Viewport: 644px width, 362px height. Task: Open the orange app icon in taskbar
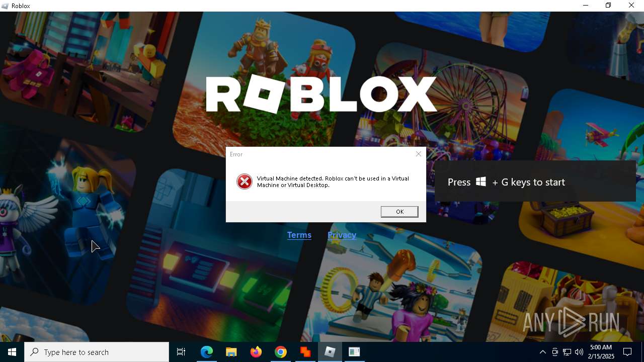pos(305,352)
